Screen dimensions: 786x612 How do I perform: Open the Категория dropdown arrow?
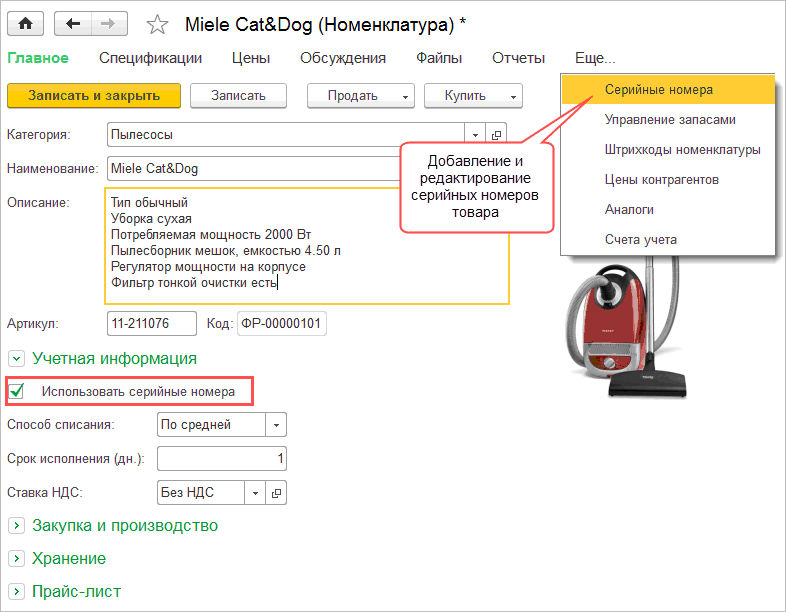[475, 135]
